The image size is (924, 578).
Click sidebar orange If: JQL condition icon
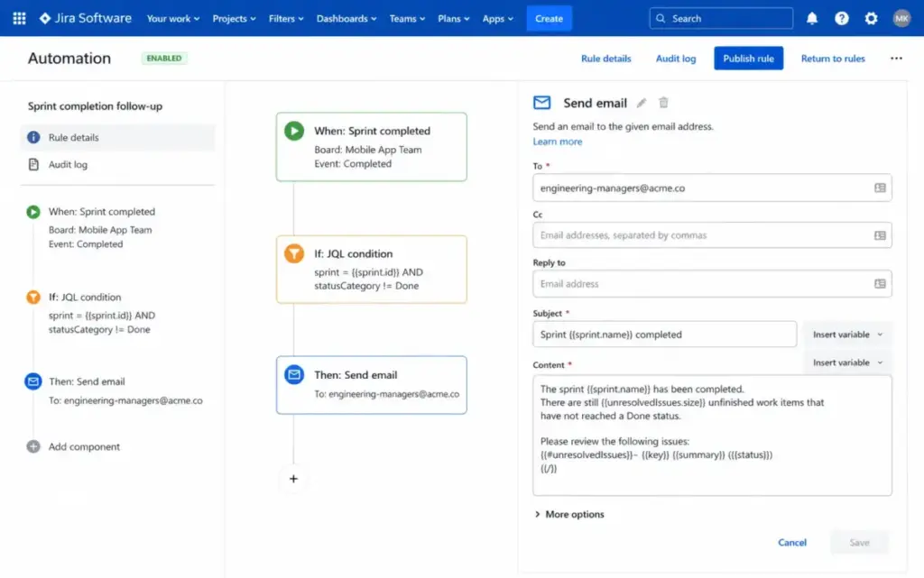[x=33, y=298]
